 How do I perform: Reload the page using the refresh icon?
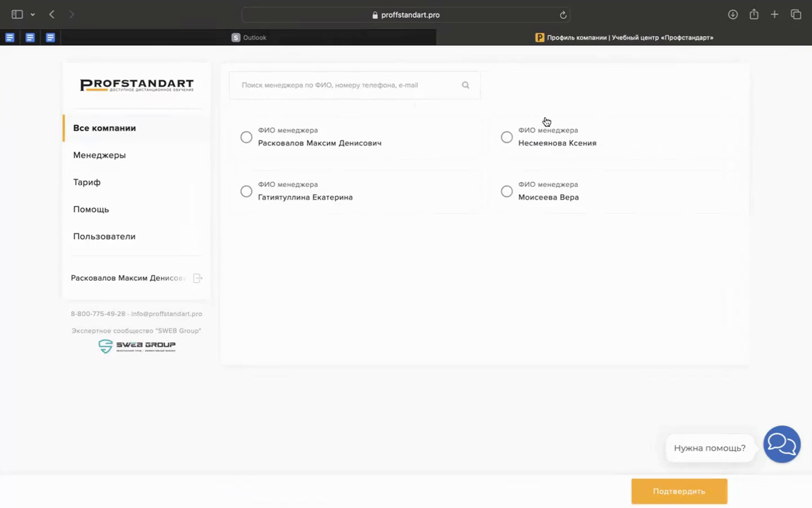coord(563,15)
